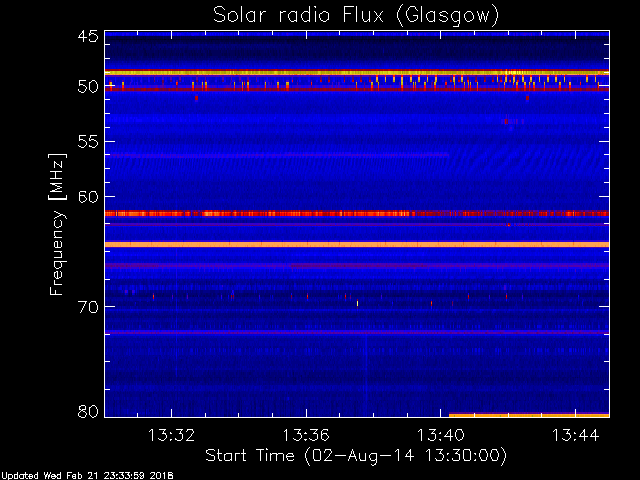
Task: Click the orange strip at 80 MHz after 13:40
Action: coord(529,416)
